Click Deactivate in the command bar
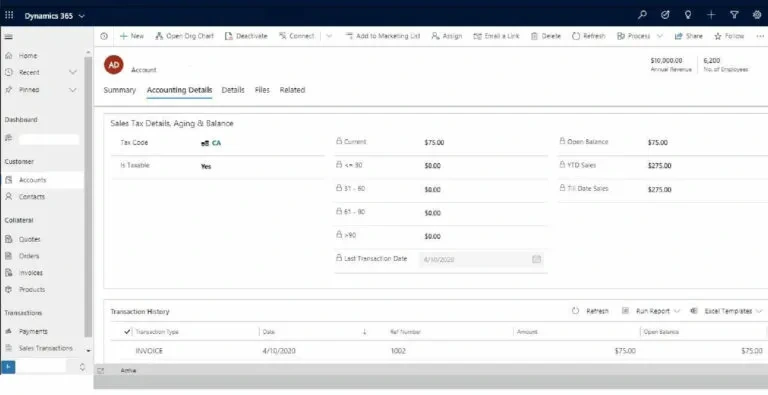The image size is (768, 395). [246, 36]
